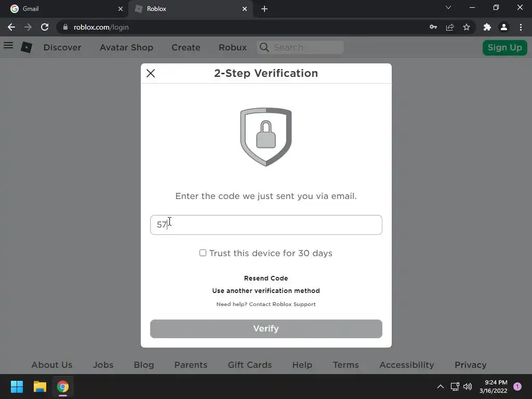This screenshot has width=532, height=399.
Task: Open the Chrome extensions puzzle icon
Action: click(487, 27)
